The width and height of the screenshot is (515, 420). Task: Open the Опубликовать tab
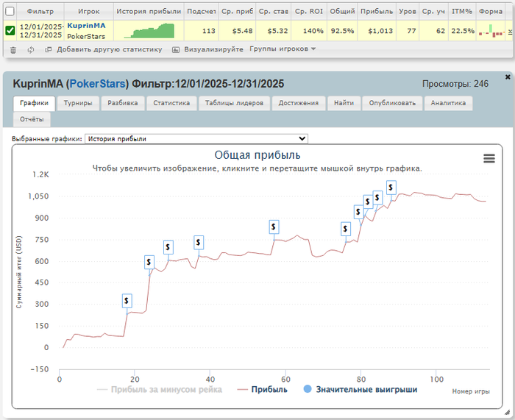[x=392, y=103]
